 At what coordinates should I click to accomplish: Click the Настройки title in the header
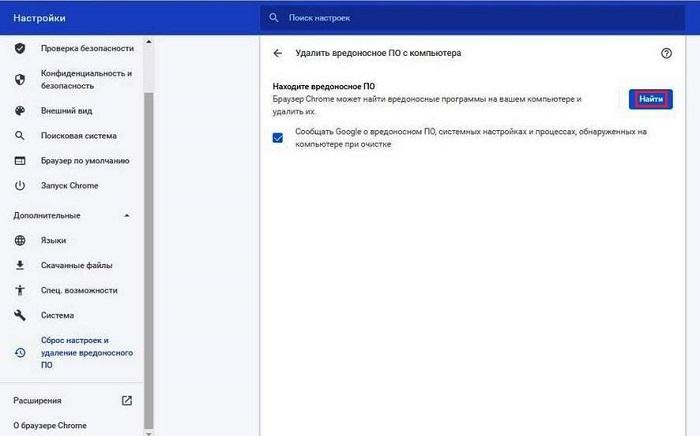tap(39, 18)
